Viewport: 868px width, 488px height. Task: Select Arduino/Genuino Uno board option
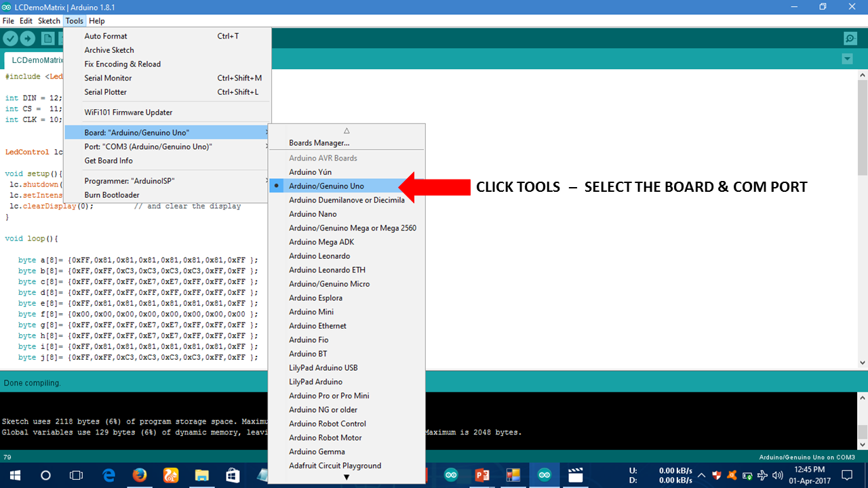(347, 186)
